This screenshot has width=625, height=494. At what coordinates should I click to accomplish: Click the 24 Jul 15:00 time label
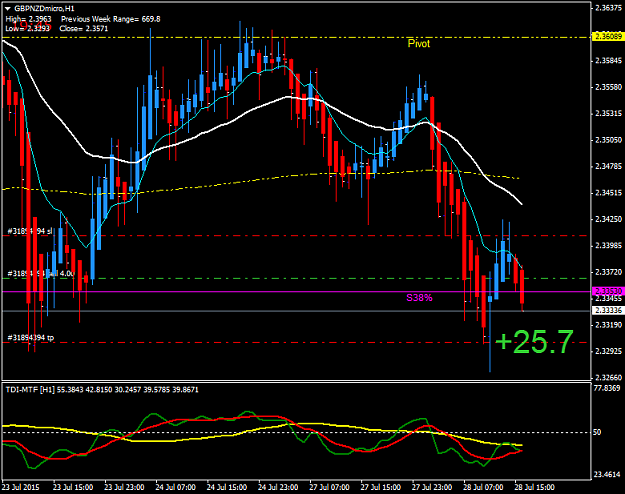point(227,487)
